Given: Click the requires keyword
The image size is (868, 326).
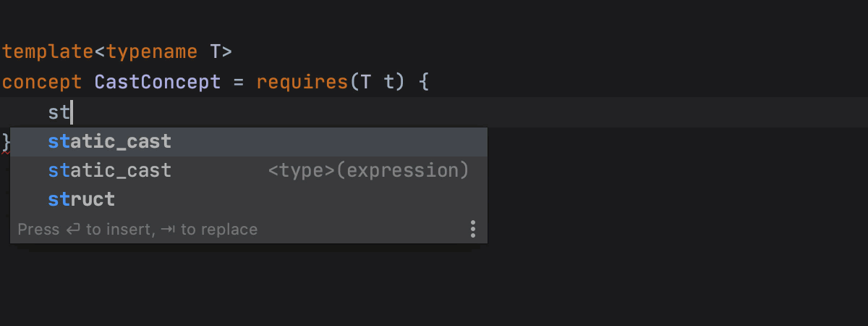Looking at the screenshot, I should click(x=302, y=81).
